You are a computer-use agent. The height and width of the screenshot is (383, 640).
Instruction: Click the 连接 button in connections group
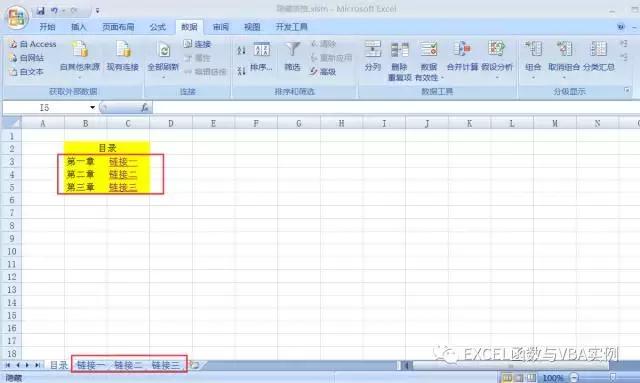coord(197,44)
